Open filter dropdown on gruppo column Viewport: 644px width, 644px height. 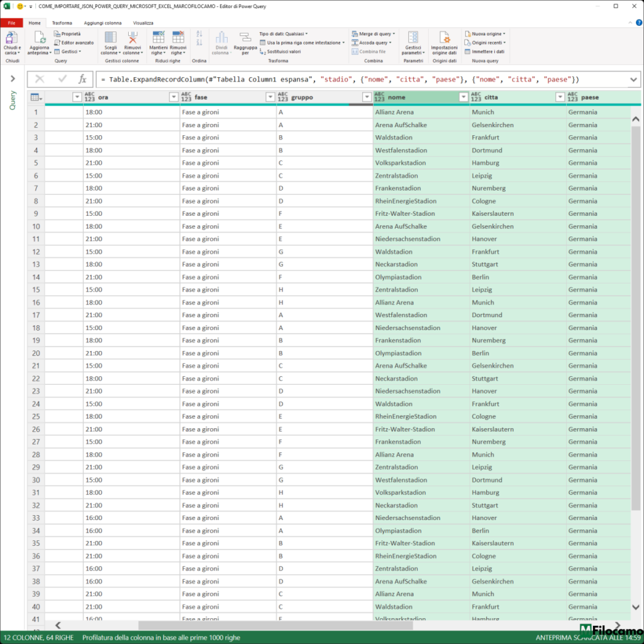(x=367, y=97)
